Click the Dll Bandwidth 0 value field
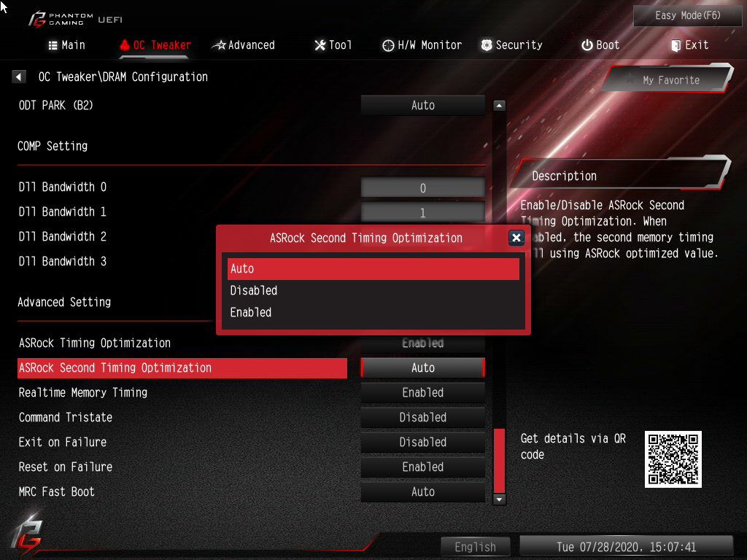The image size is (747, 560). 422,187
